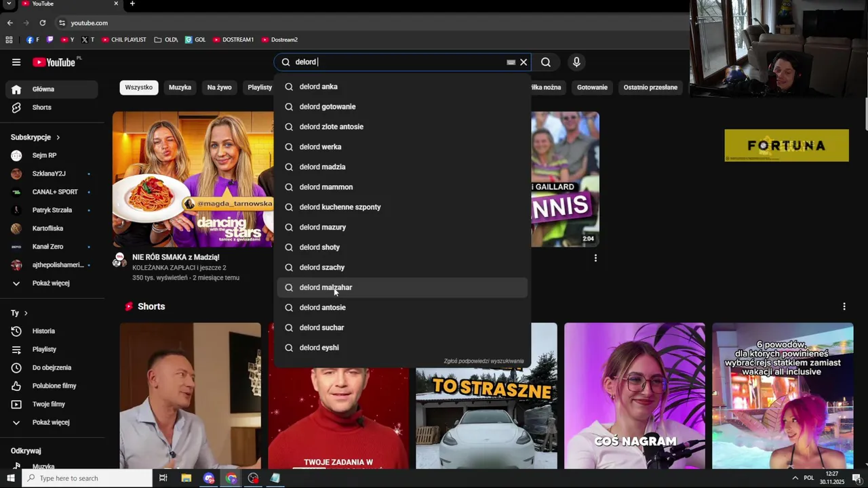Choose suggestion delord szachy
This screenshot has width=868, height=488.
402,267
